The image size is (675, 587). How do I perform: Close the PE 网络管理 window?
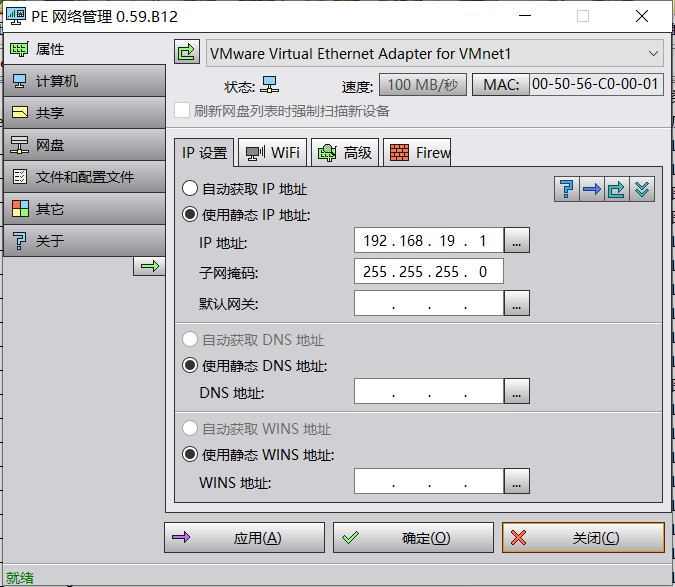[642, 16]
